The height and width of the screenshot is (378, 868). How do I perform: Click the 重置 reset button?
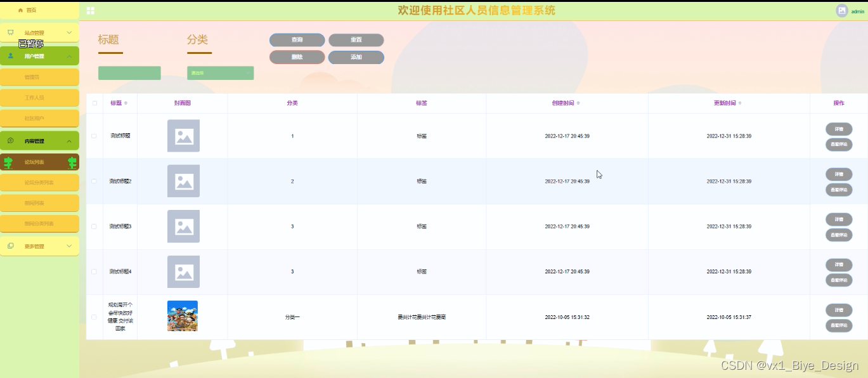(356, 40)
